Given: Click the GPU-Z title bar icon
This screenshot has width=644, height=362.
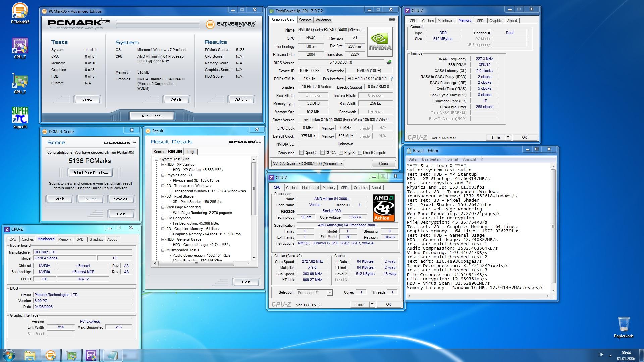Looking at the screenshot, I should 271,11.
